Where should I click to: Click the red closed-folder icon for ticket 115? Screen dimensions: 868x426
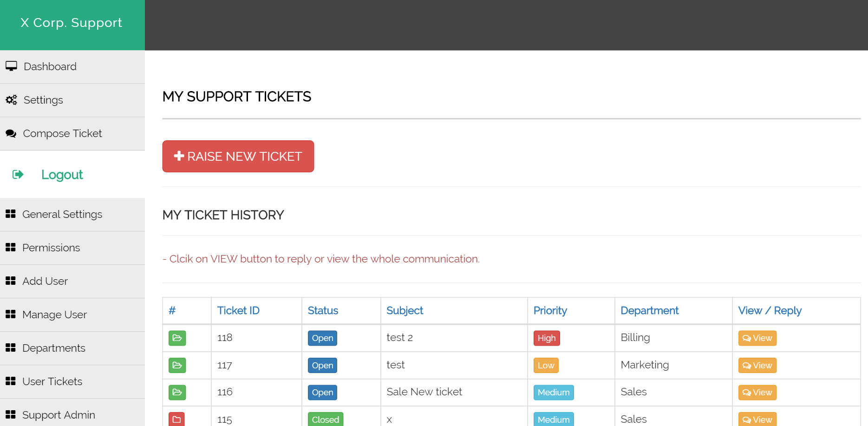(176, 419)
